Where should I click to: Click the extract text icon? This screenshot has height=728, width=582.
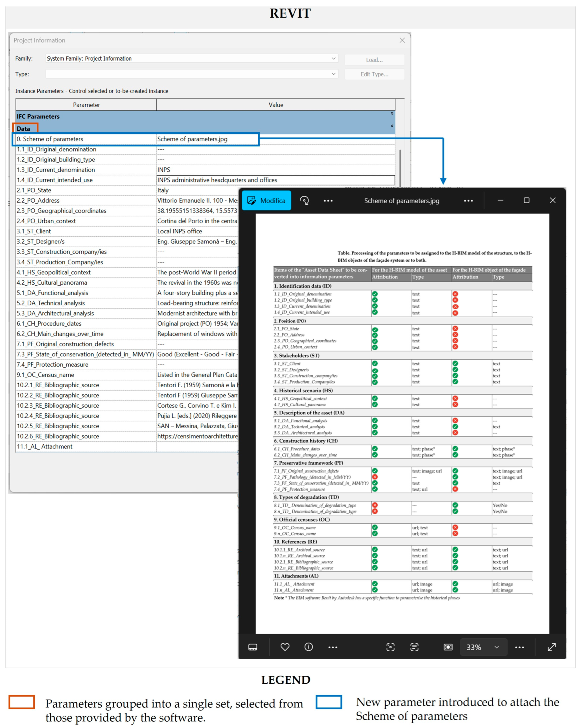tap(414, 647)
